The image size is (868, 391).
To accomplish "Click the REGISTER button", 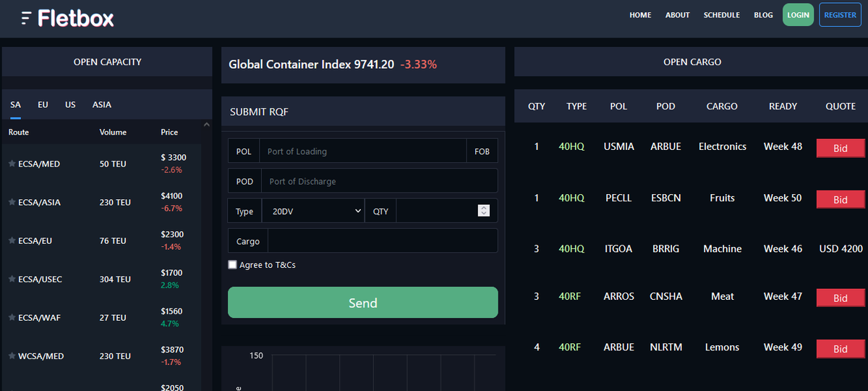I will point(840,15).
